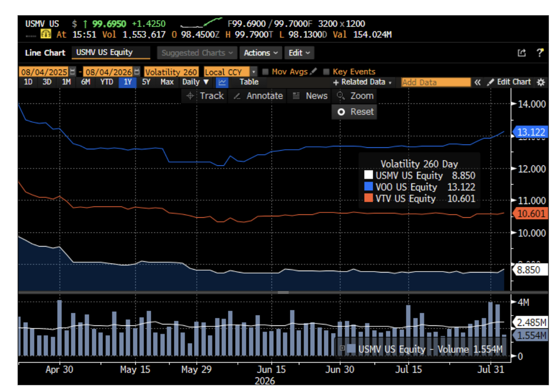Open the help question mark icon

click(540, 53)
